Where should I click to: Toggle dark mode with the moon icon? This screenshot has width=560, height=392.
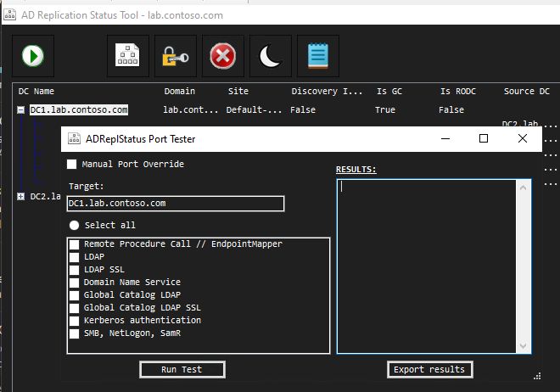point(271,56)
